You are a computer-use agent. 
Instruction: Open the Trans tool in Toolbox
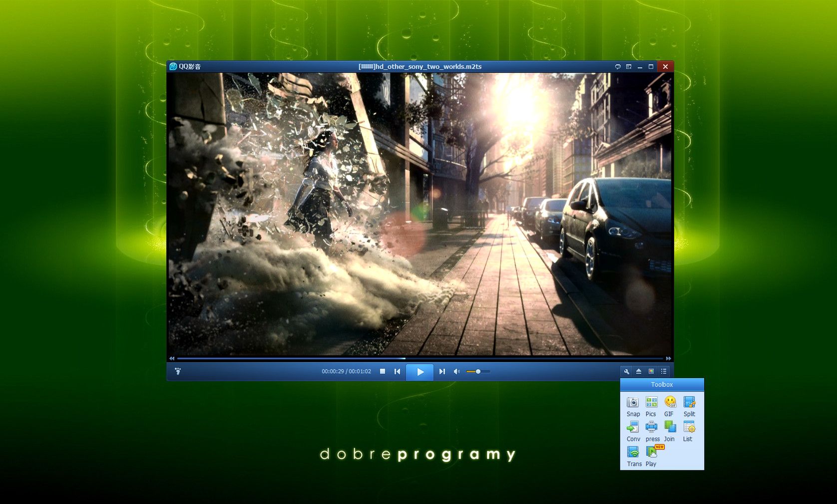pyautogui.click(x=634, y=457)
